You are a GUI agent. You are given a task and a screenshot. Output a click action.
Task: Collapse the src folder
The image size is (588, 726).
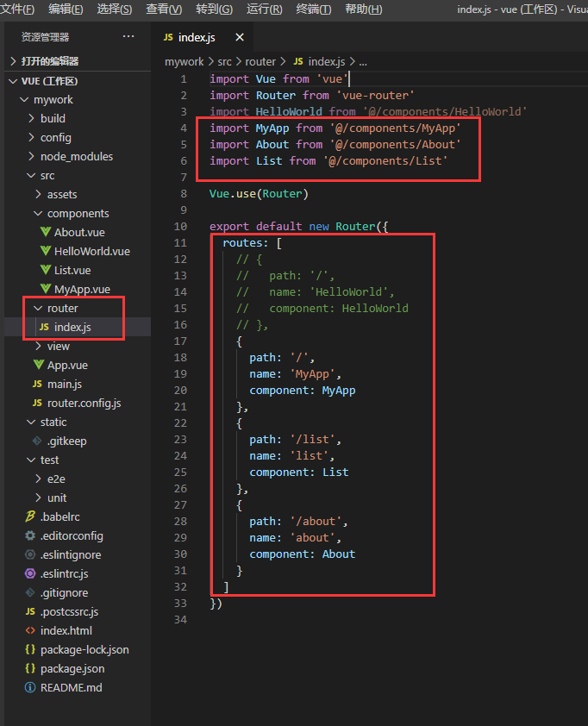coord(31,176)
